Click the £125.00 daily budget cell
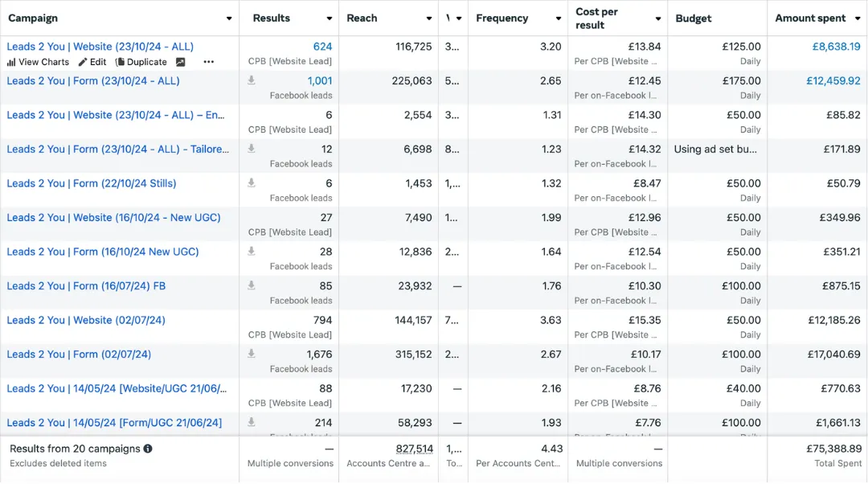 (x=741, y=47)
